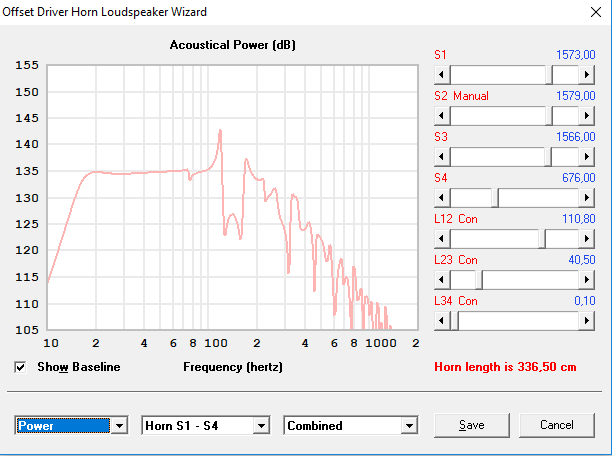The width and height of the screenshot is (612, 456).
Task: Click the L23 slider right arrow
Action: [587, 280]
